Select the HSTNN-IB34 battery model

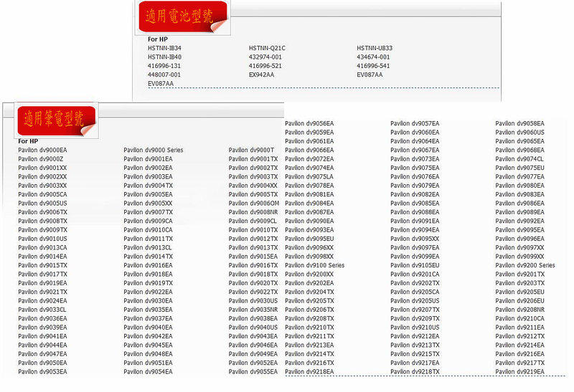point(164,48)
